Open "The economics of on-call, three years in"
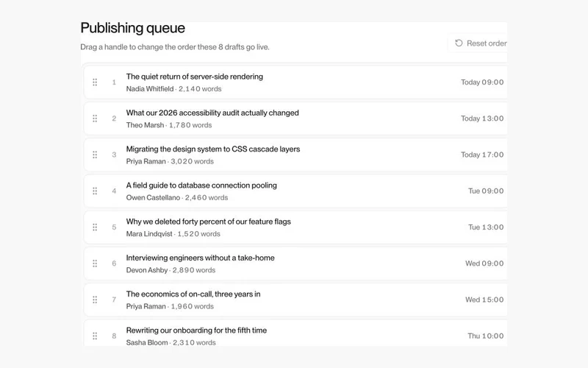The width and height of the screenshot is (588, 368). (193, 294)
